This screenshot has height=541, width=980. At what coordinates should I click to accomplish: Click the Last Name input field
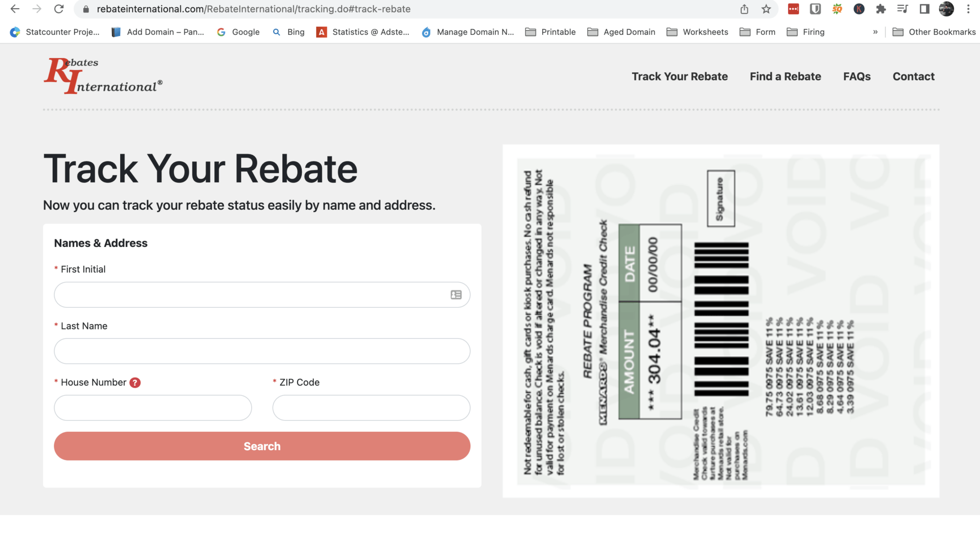(262, 351)
